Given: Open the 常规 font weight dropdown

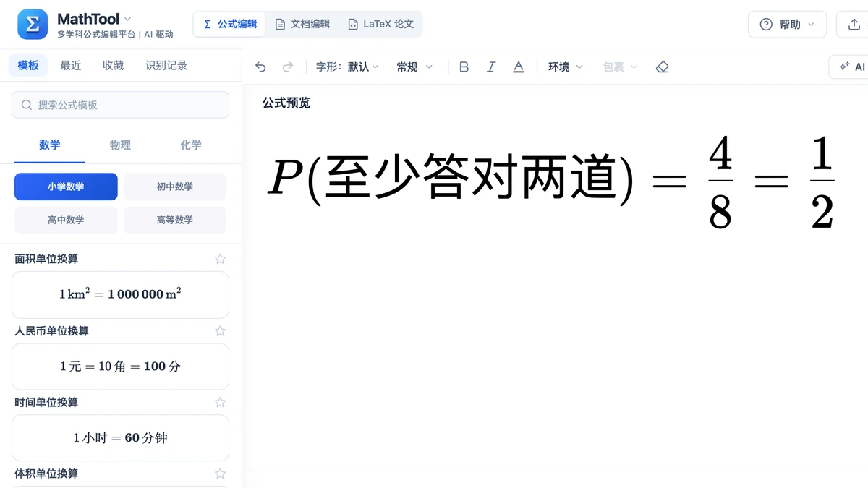Looking at the screenshot, I should (x=414, y=67).
